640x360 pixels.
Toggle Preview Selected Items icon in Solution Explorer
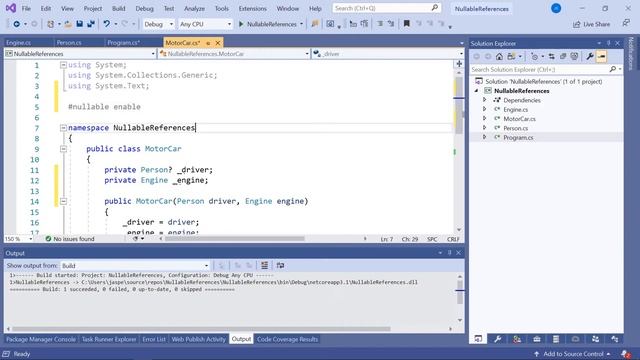pyautogui.click(x=602, y=56)
